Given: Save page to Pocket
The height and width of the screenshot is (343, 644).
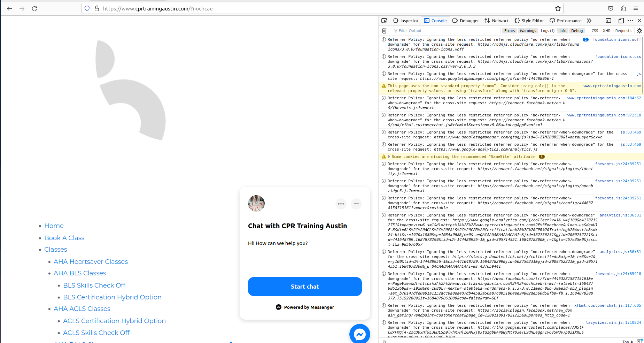Looking at the screenshot, I should tap(611, 9).
